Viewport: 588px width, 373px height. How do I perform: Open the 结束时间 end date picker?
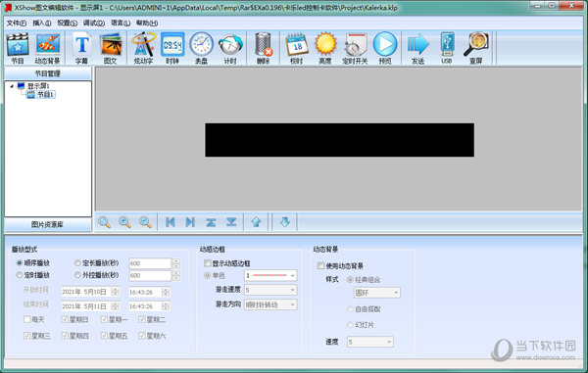[x=90, y=306]
